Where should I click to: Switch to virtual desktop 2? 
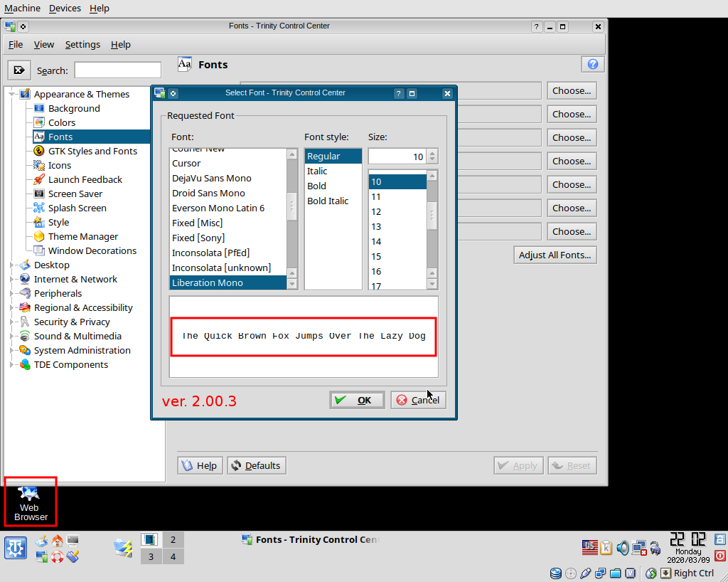173,540
